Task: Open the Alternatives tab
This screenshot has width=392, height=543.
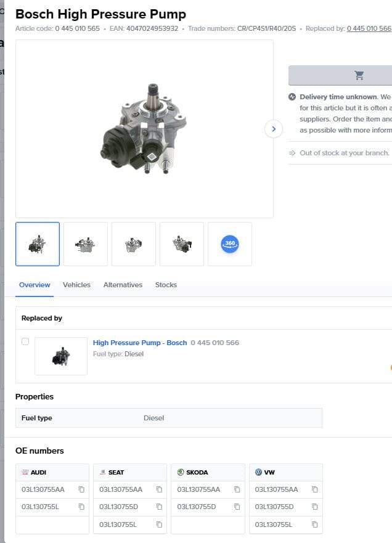Action: tap(123, 285)
